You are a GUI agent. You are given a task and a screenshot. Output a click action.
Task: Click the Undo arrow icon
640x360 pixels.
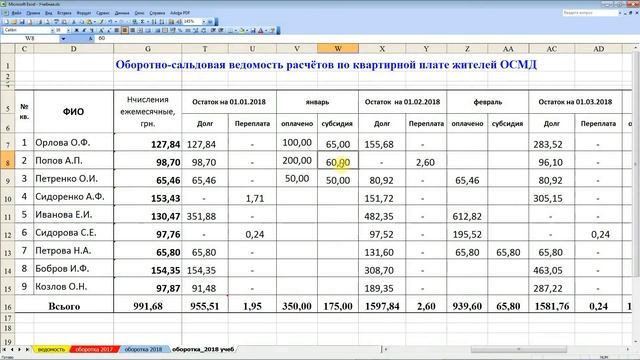[109, 21]
